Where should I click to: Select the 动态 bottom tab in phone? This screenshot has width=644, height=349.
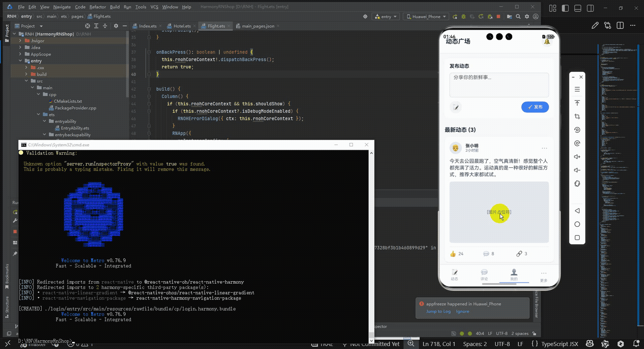[454, 275]
